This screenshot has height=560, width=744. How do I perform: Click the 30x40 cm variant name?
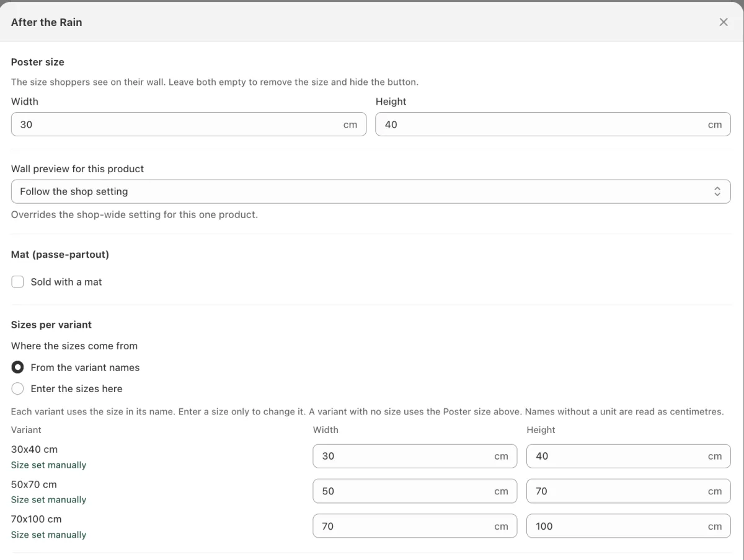(x=34, y=449)
